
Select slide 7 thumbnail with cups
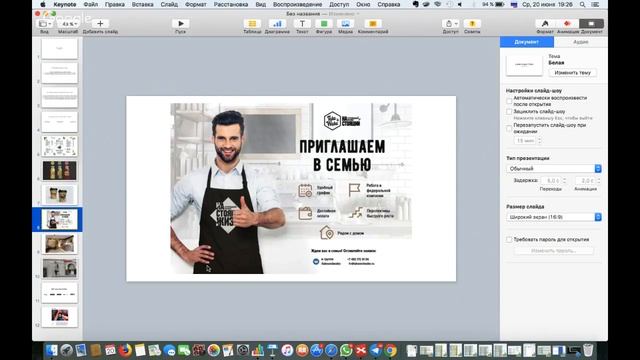(59, 195)
